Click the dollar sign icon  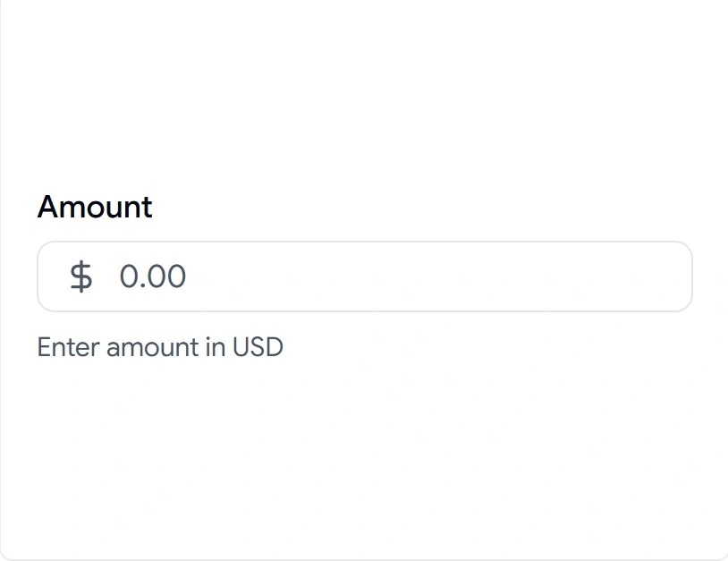[x=80, y=276]
